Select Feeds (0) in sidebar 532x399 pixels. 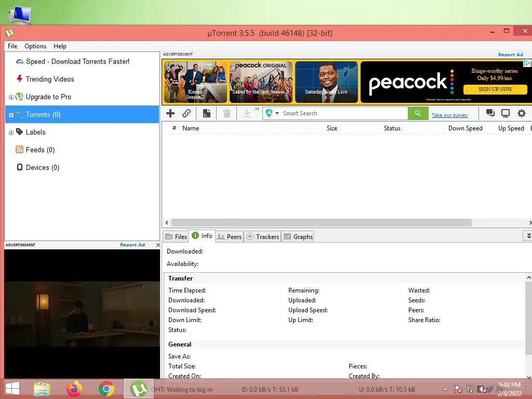coord(40,150)
